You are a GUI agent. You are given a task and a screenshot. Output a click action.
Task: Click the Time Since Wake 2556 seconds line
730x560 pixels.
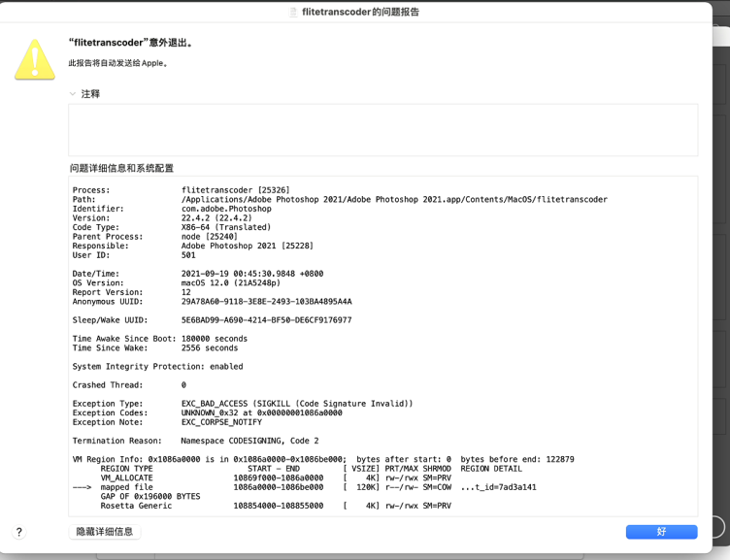(155, 348)
